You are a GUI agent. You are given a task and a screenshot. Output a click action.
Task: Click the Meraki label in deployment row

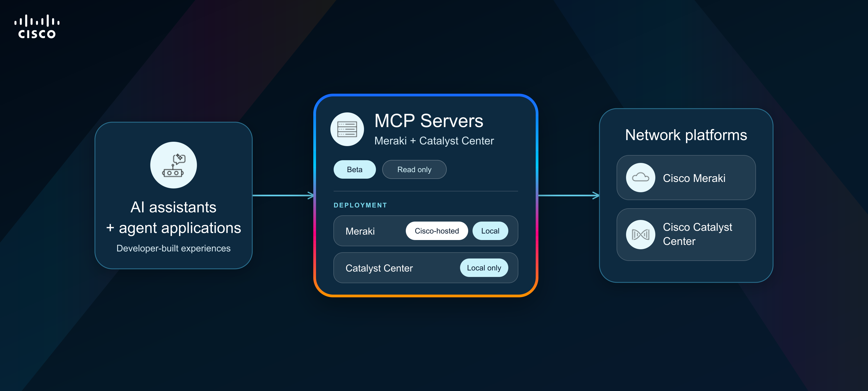(360, 231)
